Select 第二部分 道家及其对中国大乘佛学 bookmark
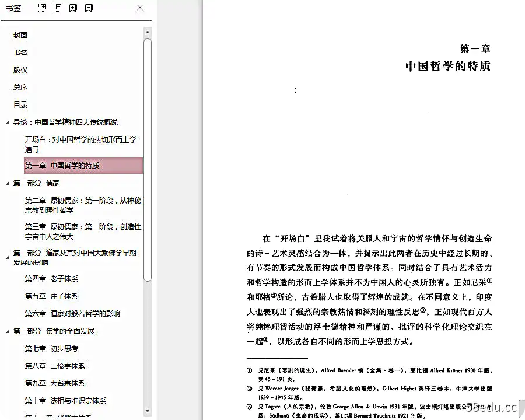 click(x=75, y=258)
